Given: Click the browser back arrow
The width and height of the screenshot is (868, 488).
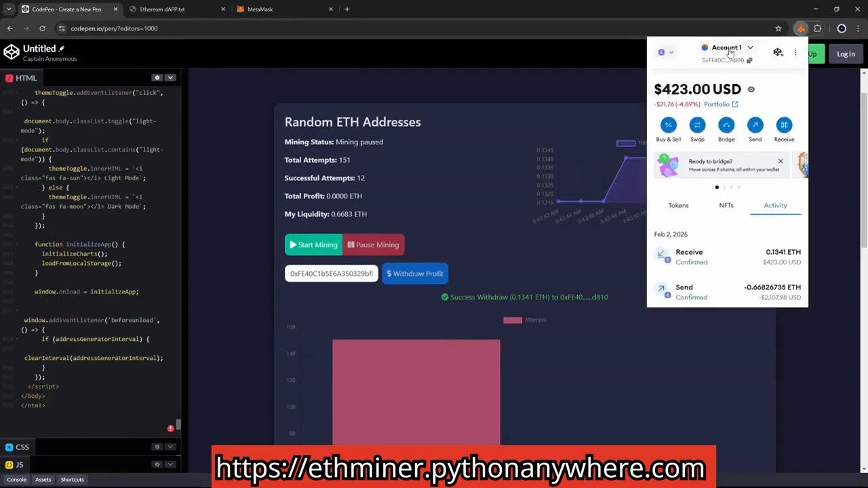Looking at the screenshot, I should [9, 28].
